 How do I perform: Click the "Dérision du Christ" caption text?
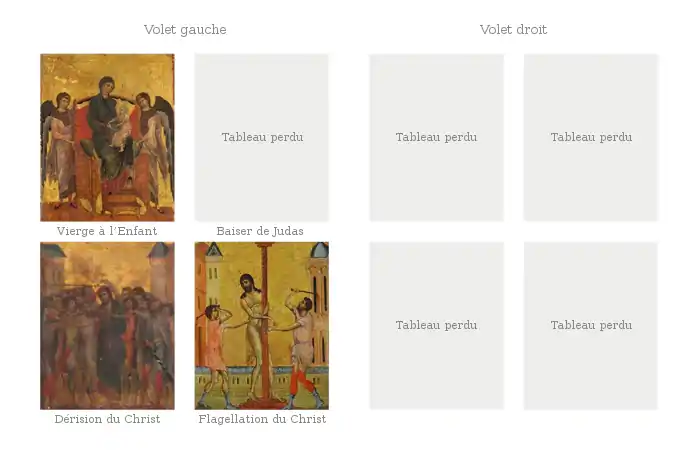(x=107, y=419)
